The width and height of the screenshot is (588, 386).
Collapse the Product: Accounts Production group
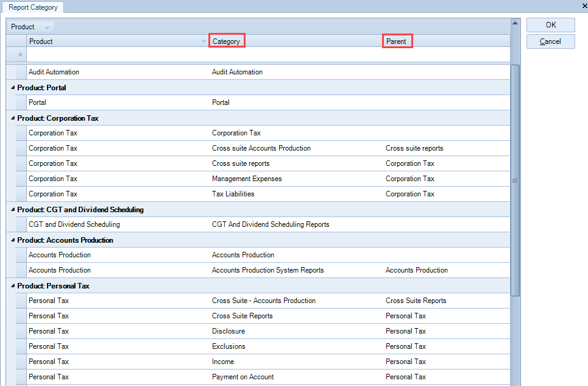coord(13,240)
